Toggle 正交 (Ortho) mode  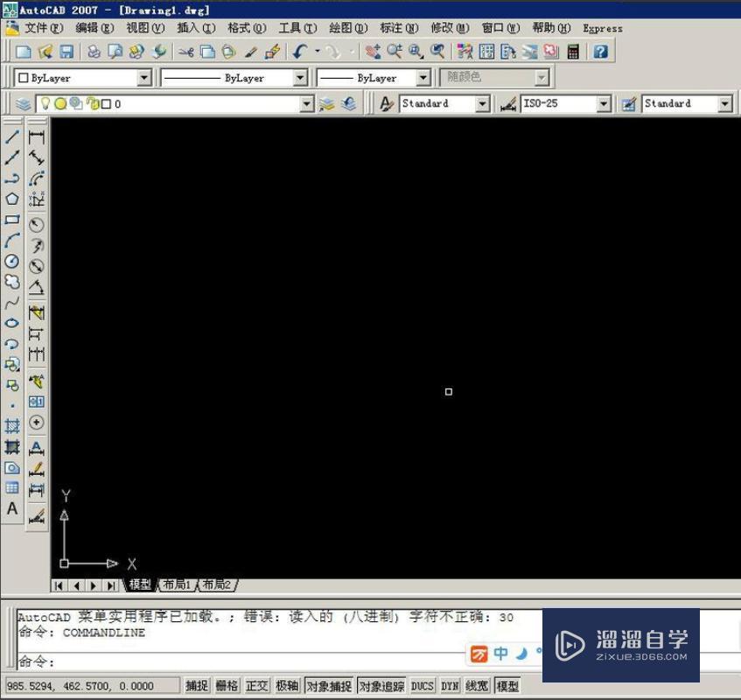coord(257,685)
